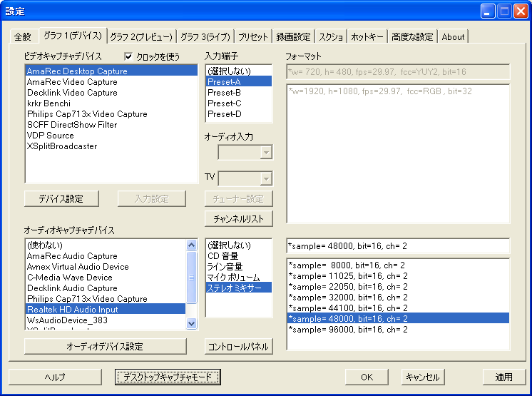Select Preset-A input
Screen dimensions: 532x396
pyautogui.click(x=239, y=82)
